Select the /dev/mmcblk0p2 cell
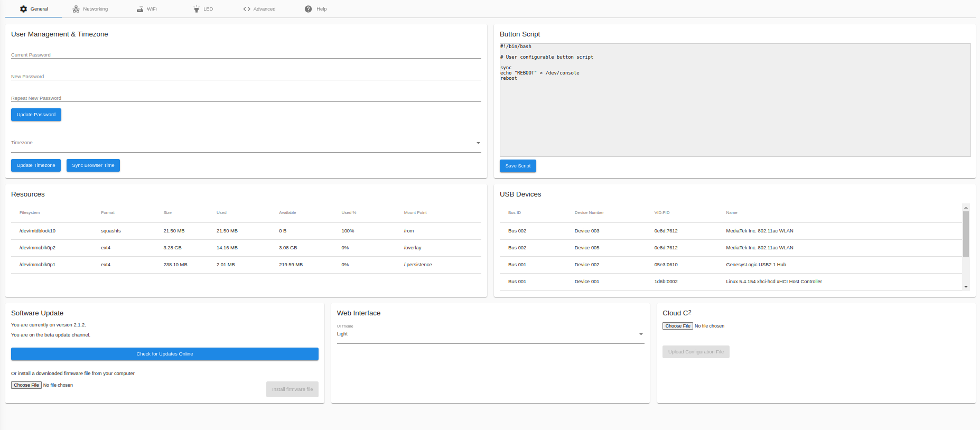Image resolution: width=980 pixels, height=430 pixels. coord(38,248)
